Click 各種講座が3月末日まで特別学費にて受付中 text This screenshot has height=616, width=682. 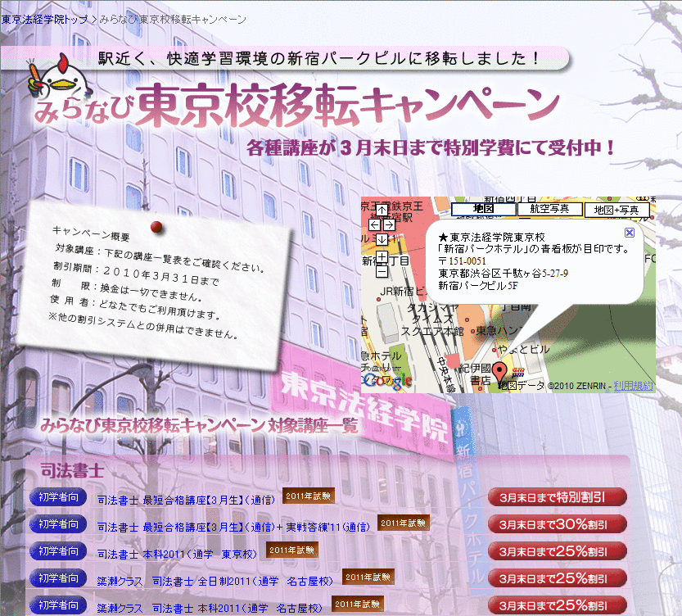coord(431,148)
